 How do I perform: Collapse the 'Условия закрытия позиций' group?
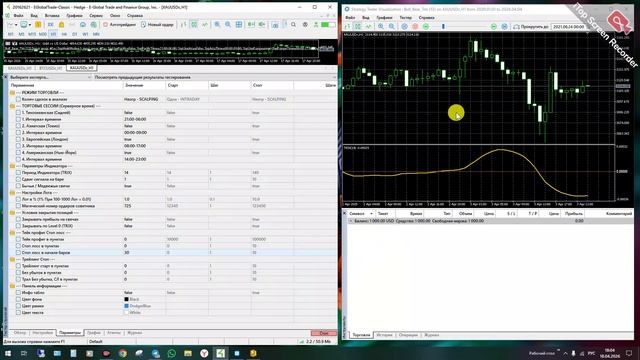[12, 213]
